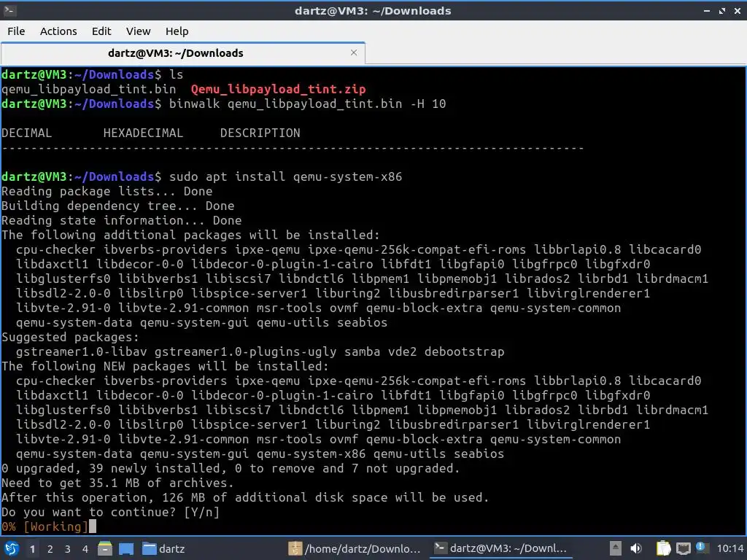Click the Qemu_libpayload_tint.zip filename
The width and height of the screenshot is (747, 560).
(x=278, y=89)
